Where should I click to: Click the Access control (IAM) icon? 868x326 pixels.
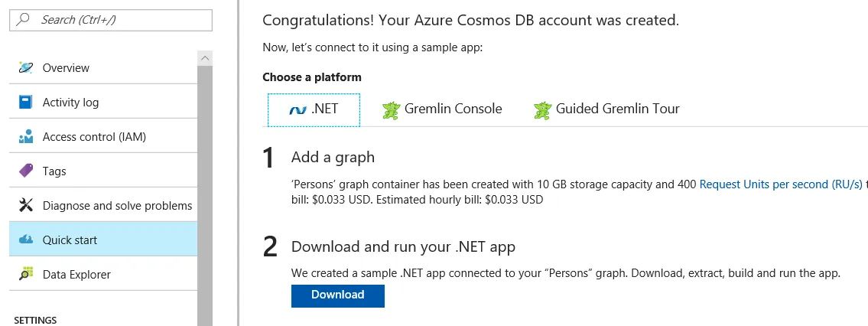[x=26, y=137]
